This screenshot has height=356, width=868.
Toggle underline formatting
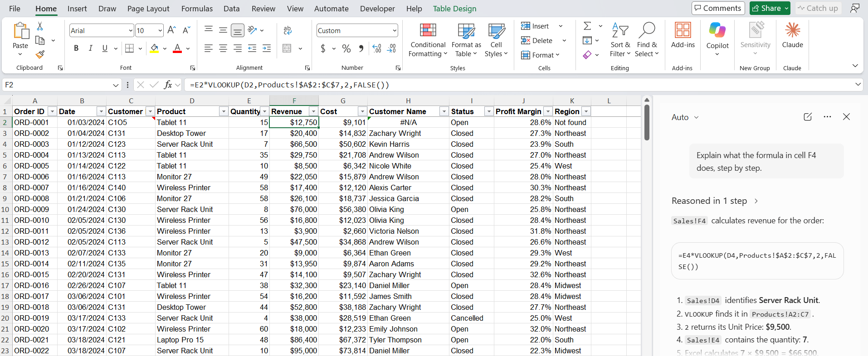click(x=105, y=48)
